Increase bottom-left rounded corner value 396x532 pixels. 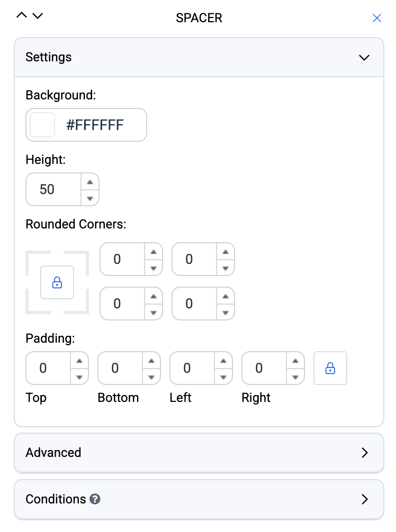tap(154, 296)
